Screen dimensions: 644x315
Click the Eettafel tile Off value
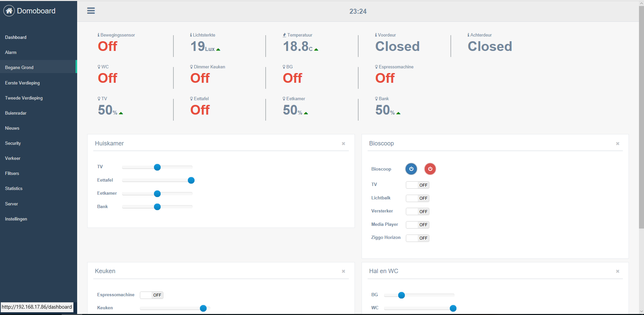200,110
